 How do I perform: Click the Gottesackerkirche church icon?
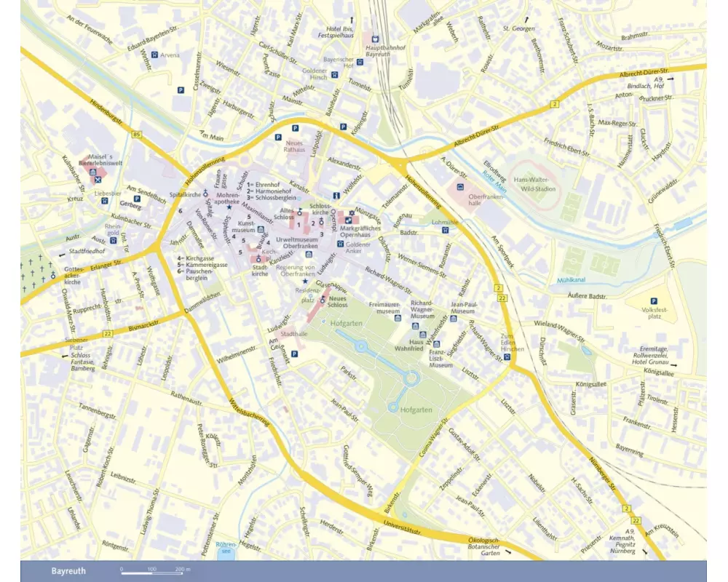(53, 276)
